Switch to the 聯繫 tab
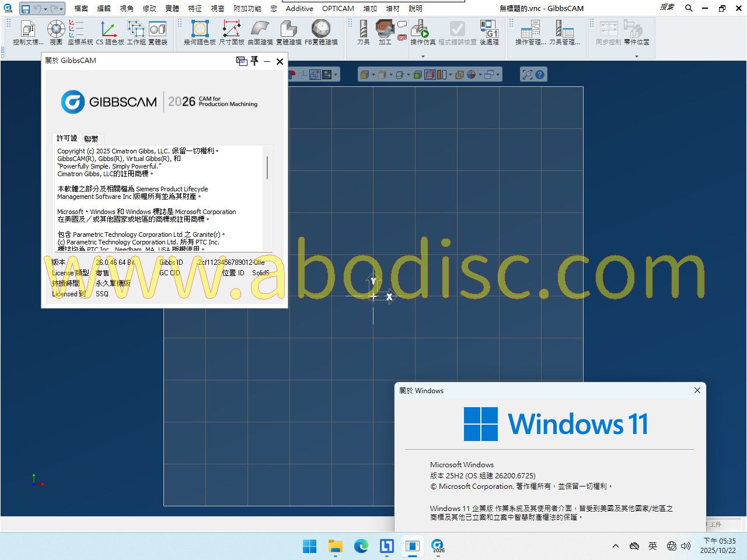 point(92,139)
